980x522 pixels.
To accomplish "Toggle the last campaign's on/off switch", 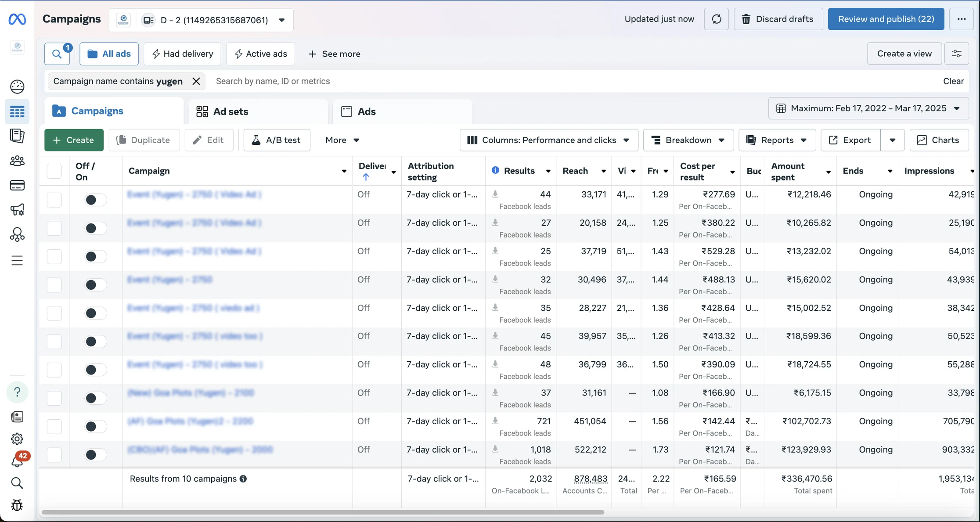I will (x=95, y=455).
